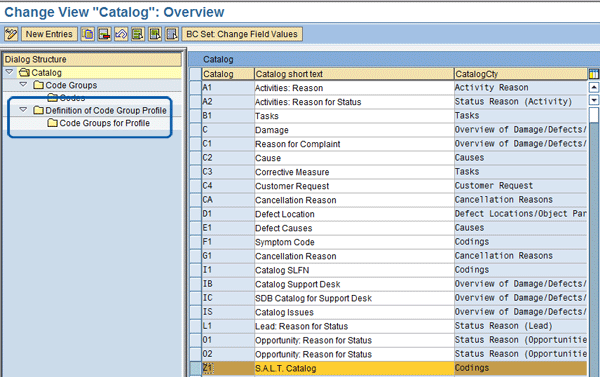Viewport: 600px width, 377px height.
Task: Click the Undo Change arrow icon
Action: (x=121, y=34)
